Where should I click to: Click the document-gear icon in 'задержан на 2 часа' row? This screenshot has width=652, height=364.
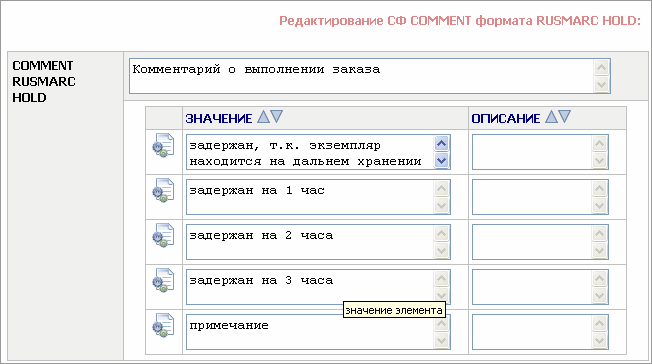[163, 235]
